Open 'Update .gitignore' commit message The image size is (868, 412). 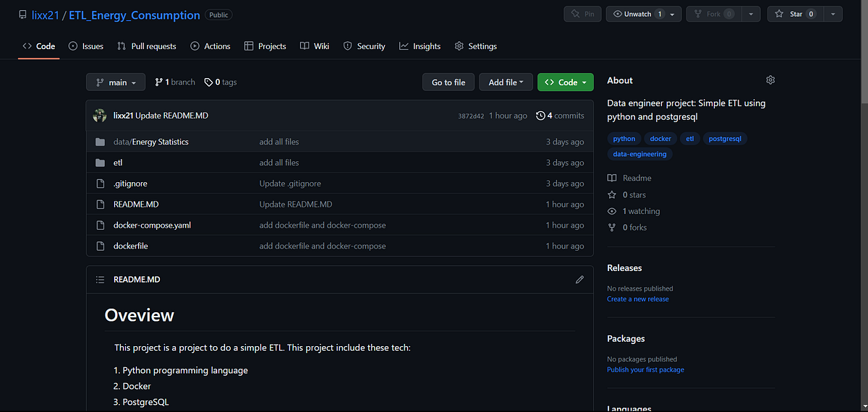290,184
